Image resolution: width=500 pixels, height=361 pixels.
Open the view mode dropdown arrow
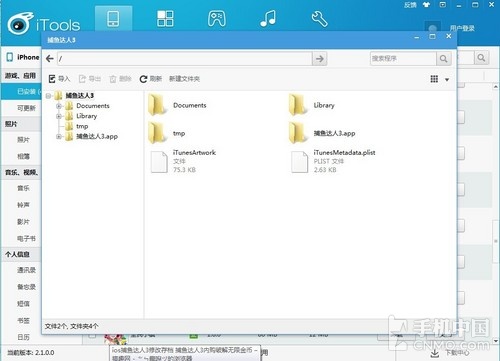pos(447,80)
